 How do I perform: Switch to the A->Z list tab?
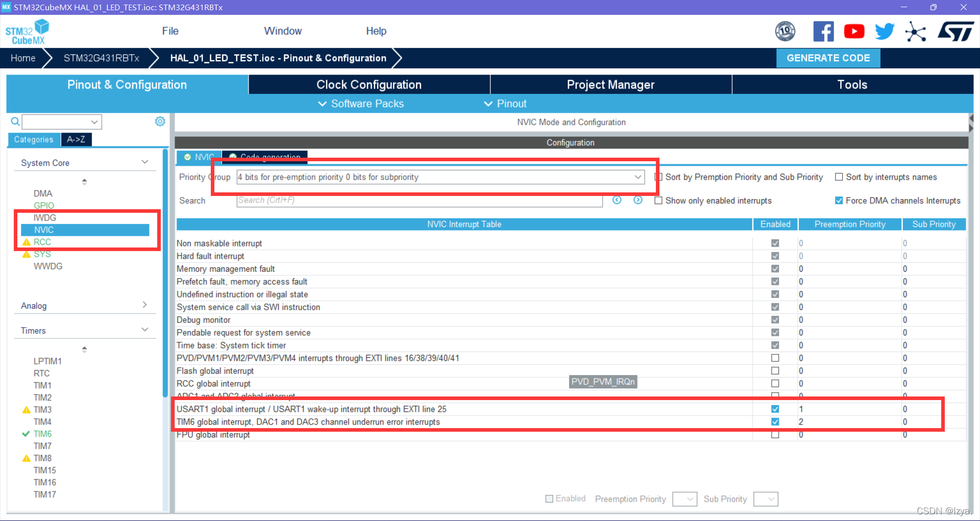(x=76, y=139)
